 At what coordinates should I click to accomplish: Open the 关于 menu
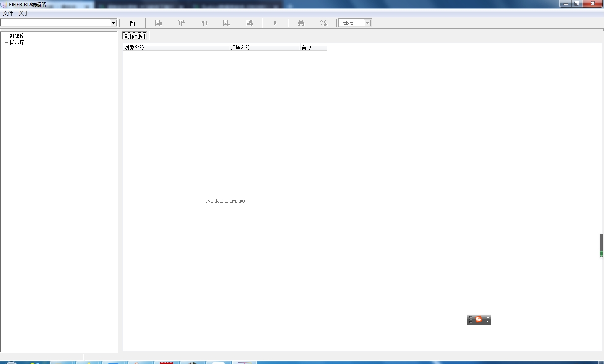tap(24, 13)
